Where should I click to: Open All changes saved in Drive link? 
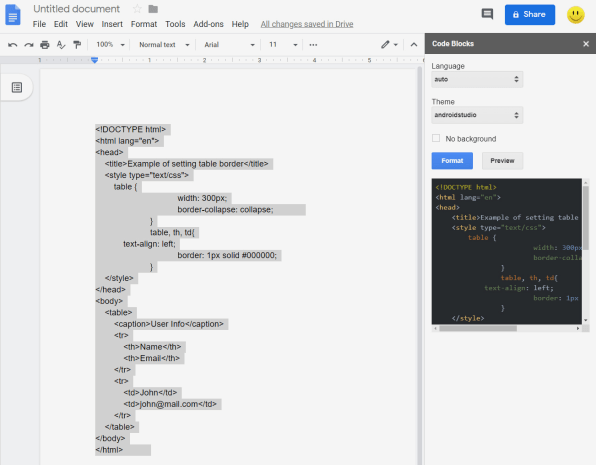[x=307, y=24]
